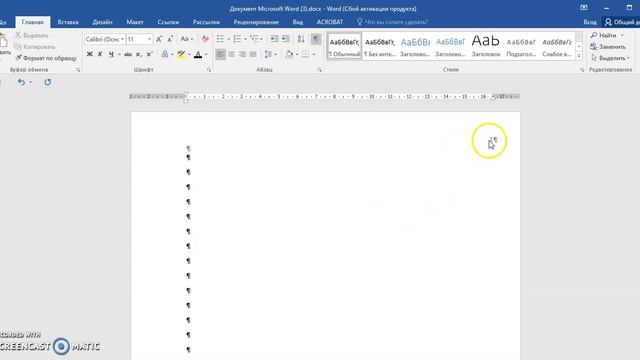Align text to the right
The height and width of the screenshot is (360, 640).
point(242,54)
